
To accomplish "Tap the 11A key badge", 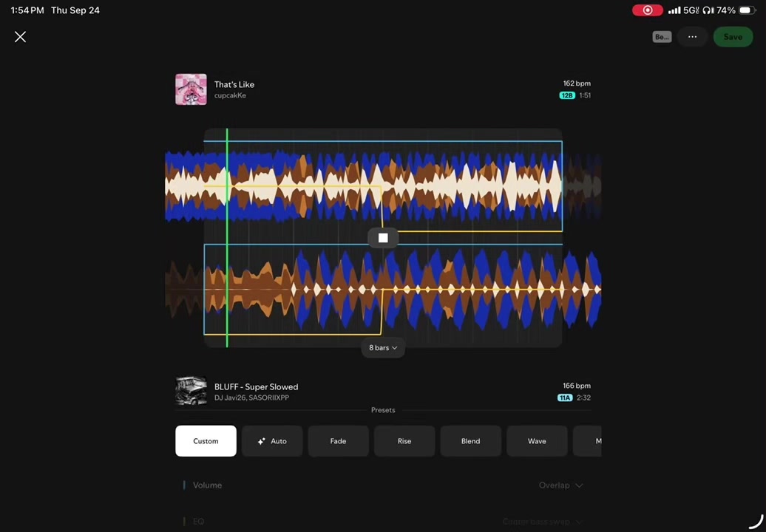I will click(x=565, y=398).
